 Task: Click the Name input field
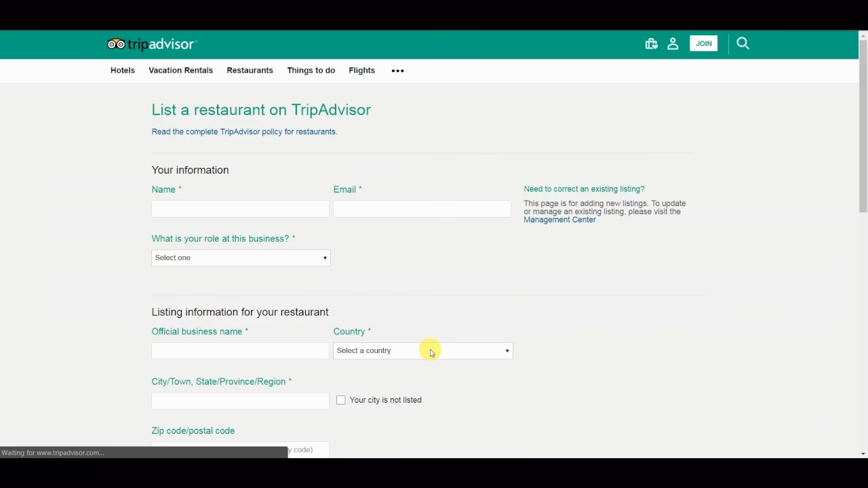(x=240, y=209)
